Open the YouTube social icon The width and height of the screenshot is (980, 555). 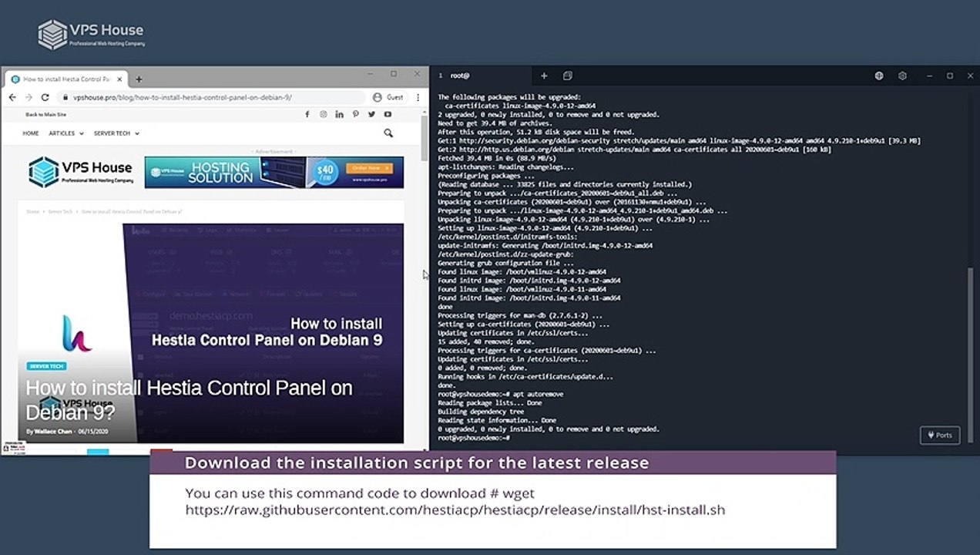pyautogui.click(x=388, y=114)
